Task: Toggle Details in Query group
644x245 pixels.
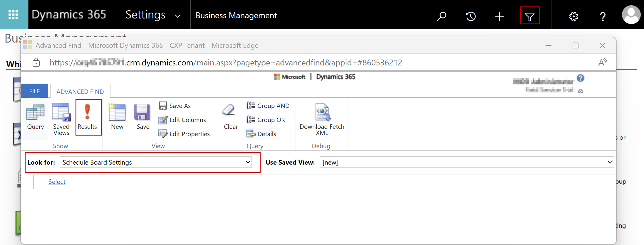Action: [261, 134]
